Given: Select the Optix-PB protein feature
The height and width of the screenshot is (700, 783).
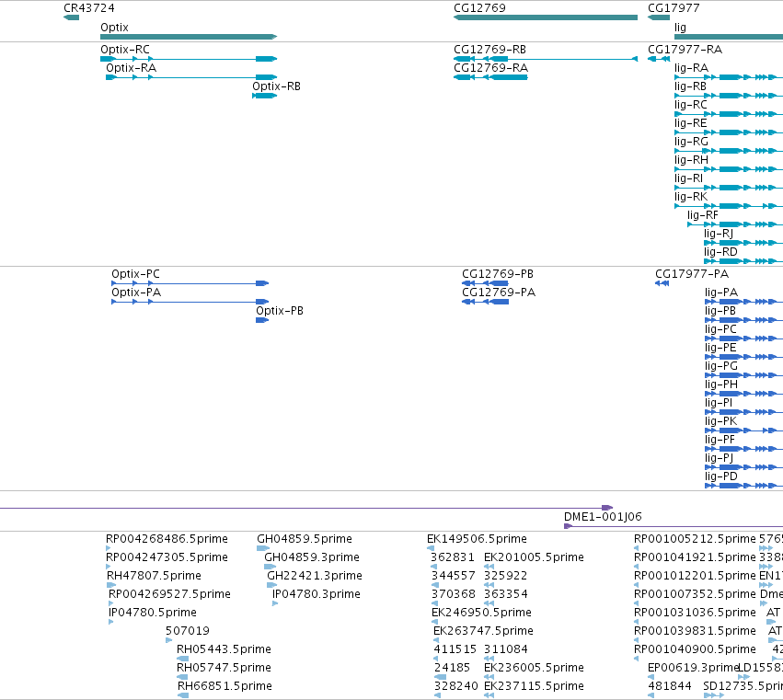Looking at the screenshot, I should [x=262, y=320].
